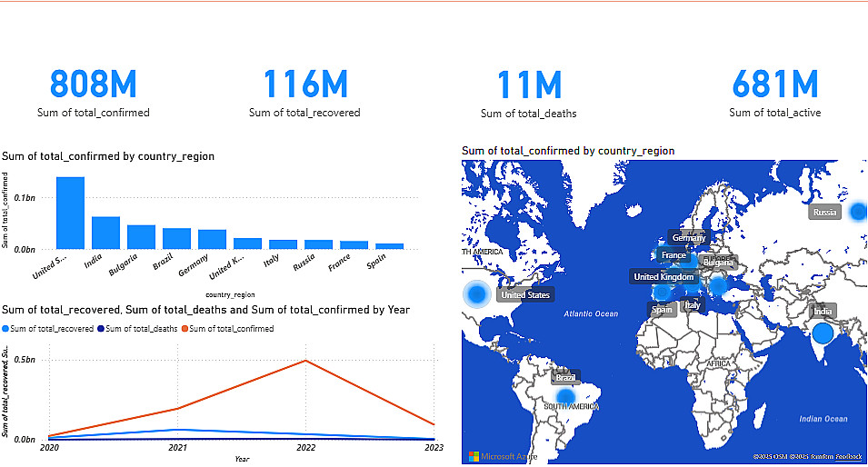The image size is (868, 467).
Task: Click the India bubble on the map
Action: [x=823, y=333]
